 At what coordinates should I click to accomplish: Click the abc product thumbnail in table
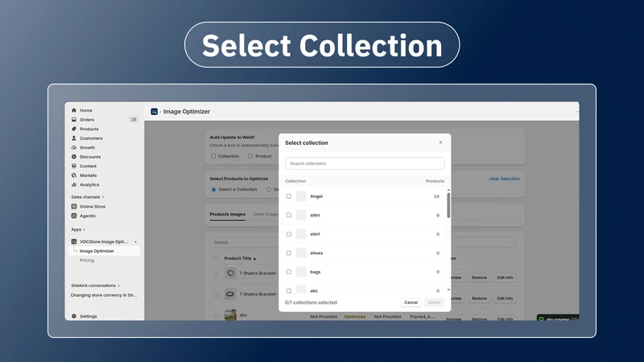click(x=230, y=315)
